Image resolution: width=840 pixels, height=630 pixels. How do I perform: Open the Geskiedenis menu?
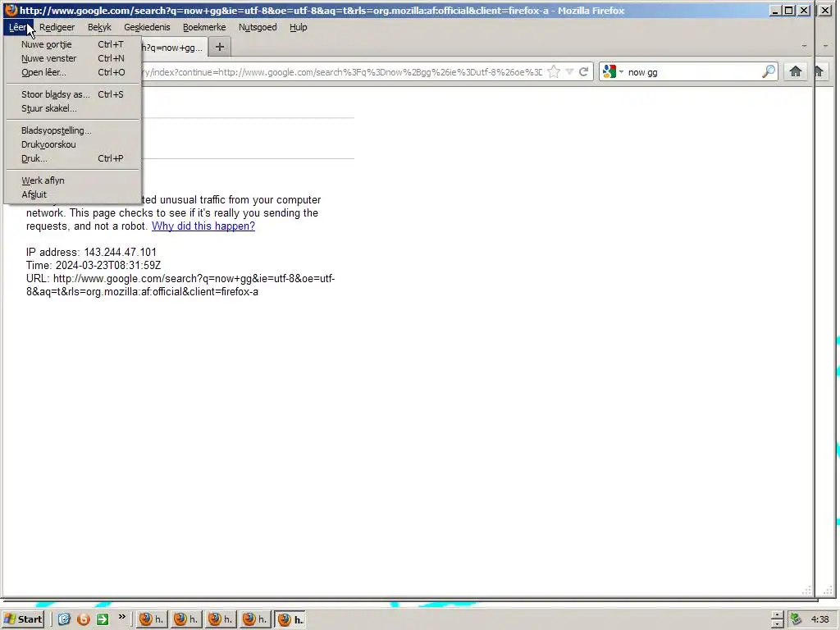click(x=147, y=27)
